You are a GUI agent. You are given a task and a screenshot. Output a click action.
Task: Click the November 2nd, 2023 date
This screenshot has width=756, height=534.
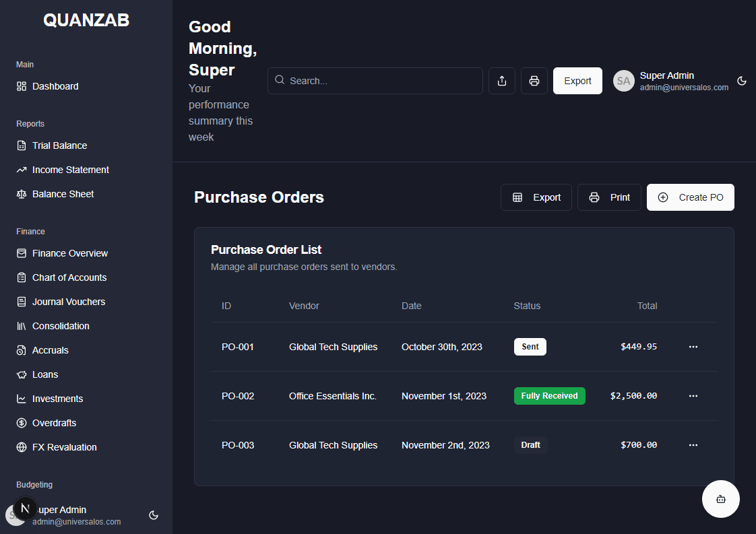(x=445, y=445)
